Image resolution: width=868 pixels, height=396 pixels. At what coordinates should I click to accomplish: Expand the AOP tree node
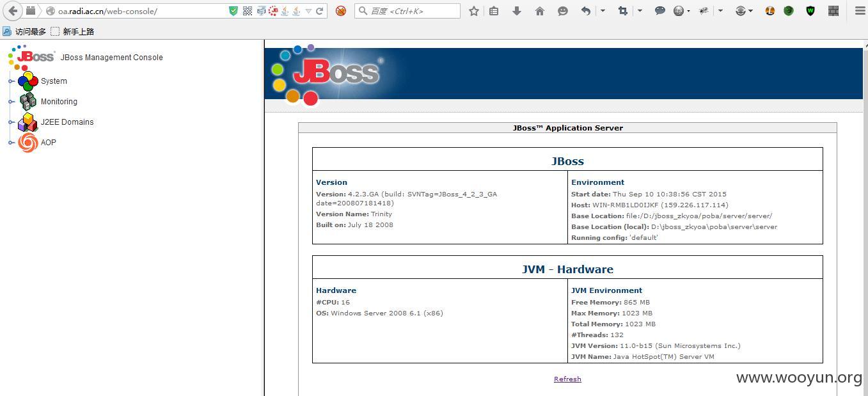[x=11, y=143]
